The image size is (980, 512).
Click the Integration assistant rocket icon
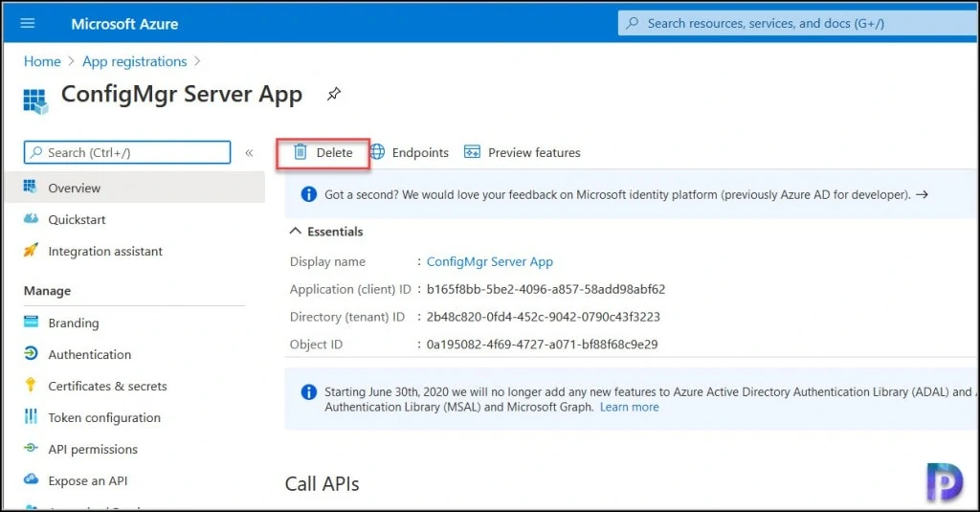coord(31,250)
